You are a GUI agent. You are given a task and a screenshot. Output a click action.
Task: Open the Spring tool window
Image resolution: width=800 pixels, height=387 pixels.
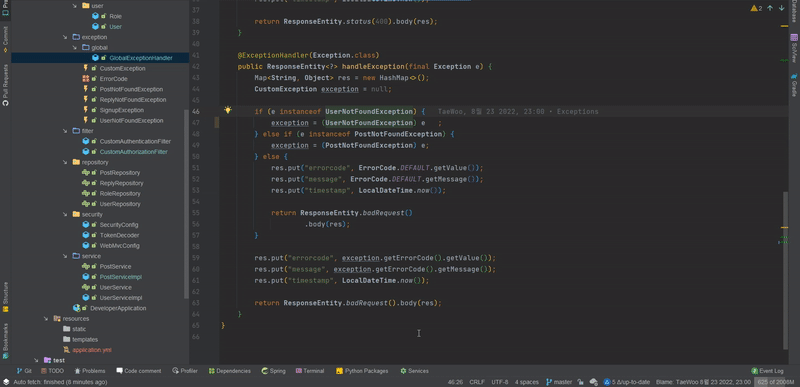(x=273, y=371)
